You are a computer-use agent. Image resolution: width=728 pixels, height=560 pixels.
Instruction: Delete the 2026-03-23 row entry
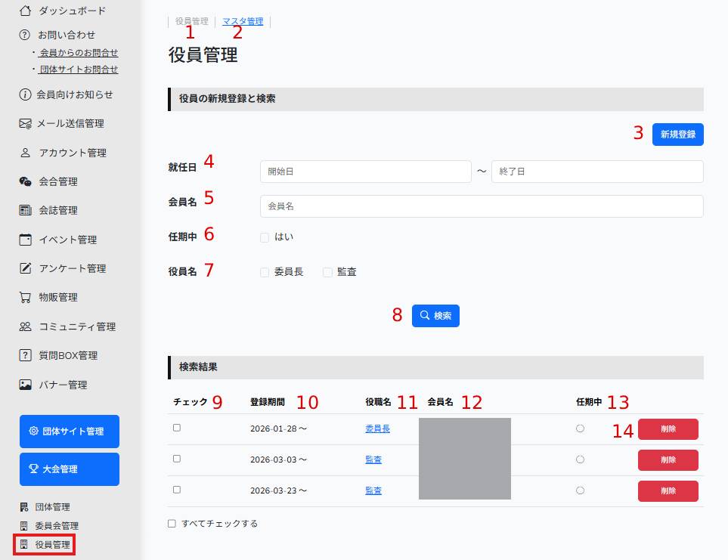[x=668, y=490]
